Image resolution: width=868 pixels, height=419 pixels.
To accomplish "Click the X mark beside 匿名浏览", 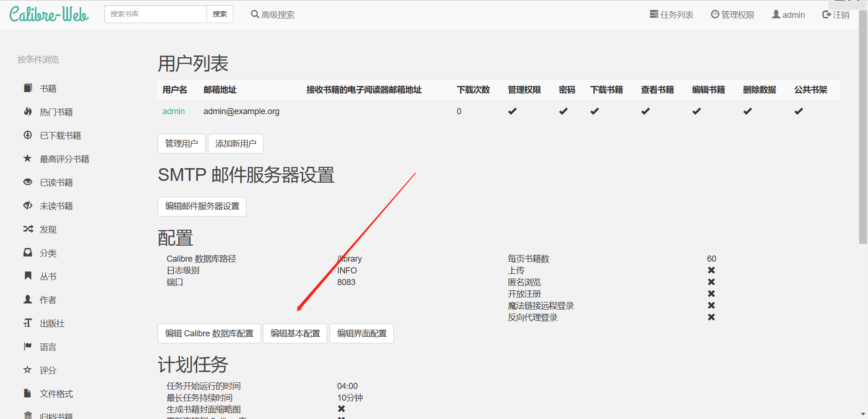I will (x=711, y=282).
